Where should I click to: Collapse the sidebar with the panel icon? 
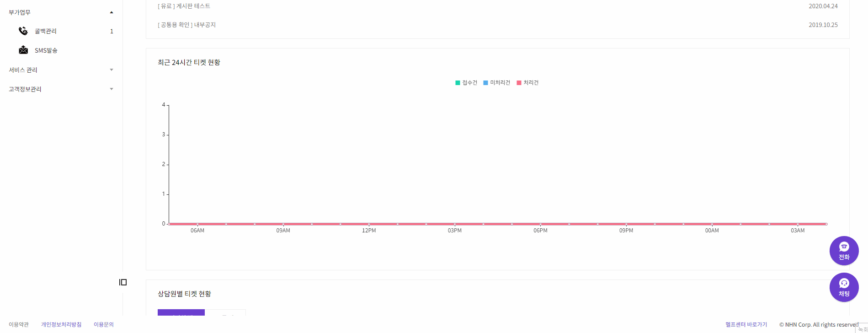tap(123, 282)
